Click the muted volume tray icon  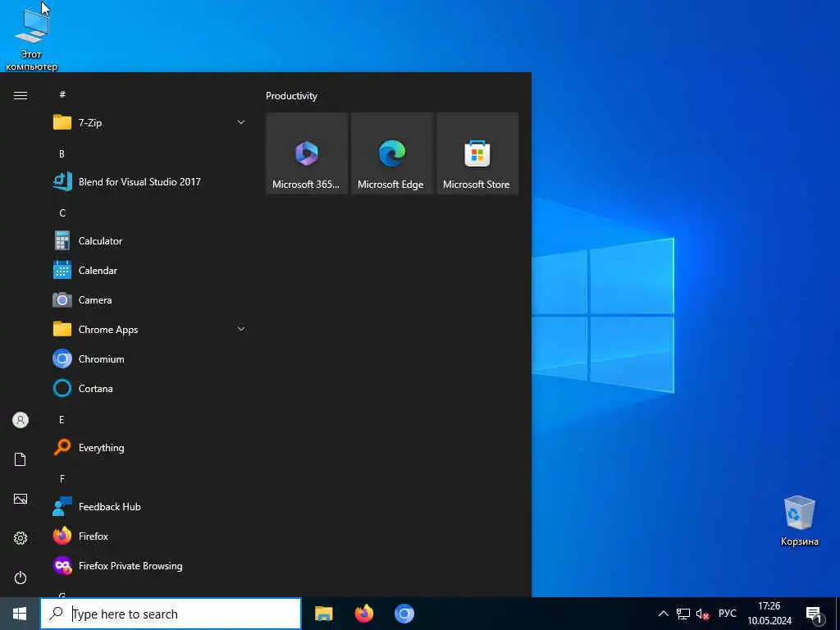[x=702, y=614]
